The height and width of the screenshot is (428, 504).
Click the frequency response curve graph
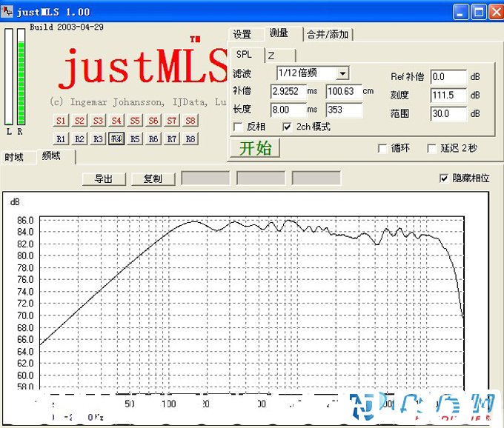251,304
